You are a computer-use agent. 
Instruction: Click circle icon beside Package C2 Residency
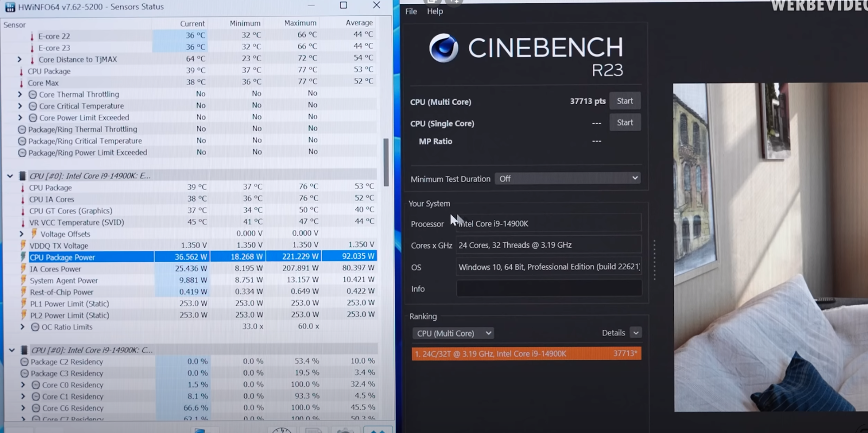(x=24, y=362)
